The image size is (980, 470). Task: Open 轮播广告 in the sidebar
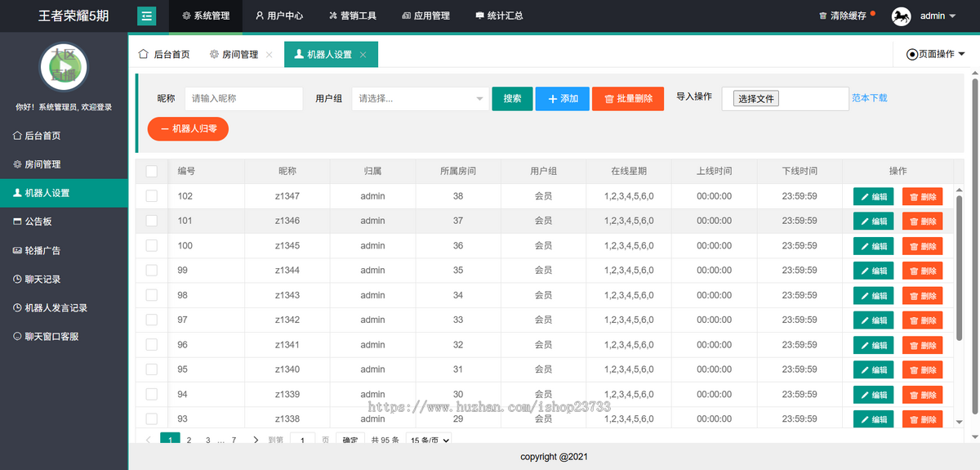[x=64, y=250]
